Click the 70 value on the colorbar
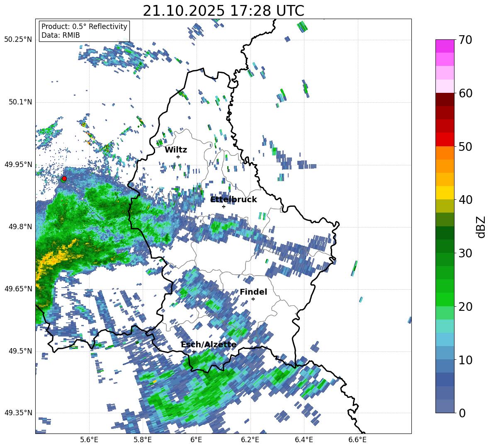Screen dimensions: 491x448 pos(465,40)
